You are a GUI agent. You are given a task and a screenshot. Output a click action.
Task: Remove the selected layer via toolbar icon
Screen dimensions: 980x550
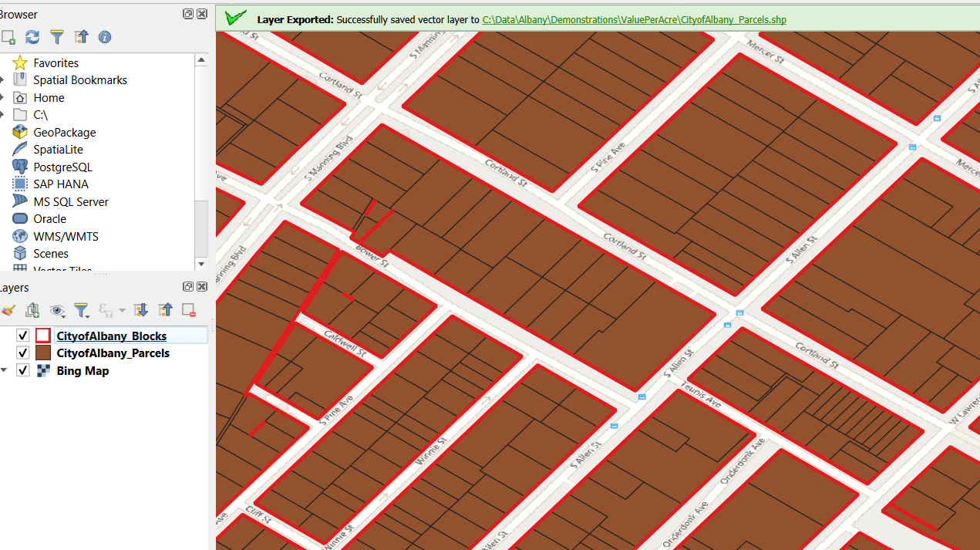[188, 310]
